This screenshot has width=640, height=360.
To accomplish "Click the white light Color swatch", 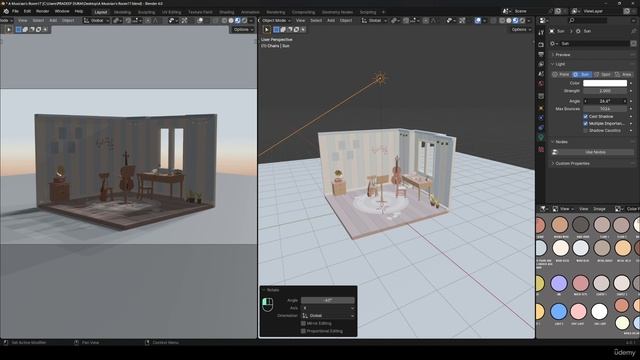I will [605, 83].
